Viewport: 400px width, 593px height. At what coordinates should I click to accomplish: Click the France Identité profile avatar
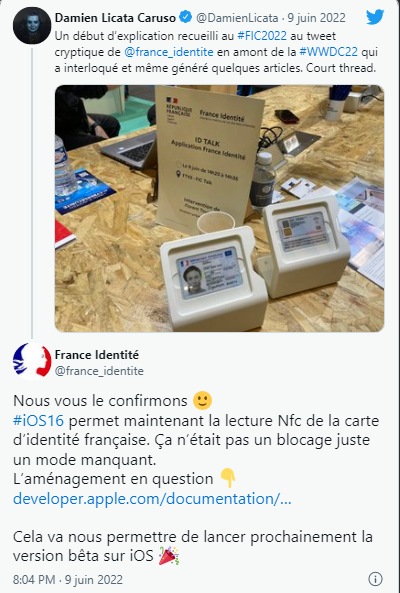click(x=32, y=361)
